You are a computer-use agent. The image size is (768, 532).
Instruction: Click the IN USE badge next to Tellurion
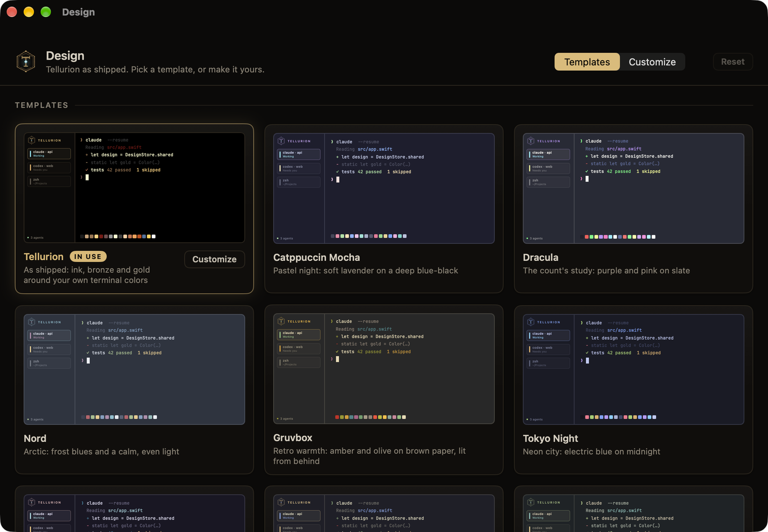[88, 257]
